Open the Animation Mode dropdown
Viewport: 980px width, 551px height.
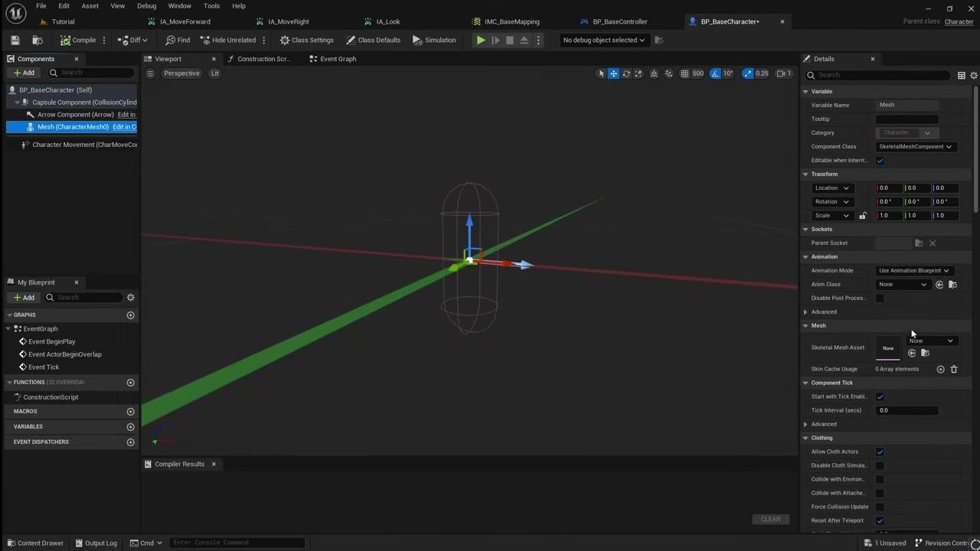pyautogui.click(x=914, y=271)
